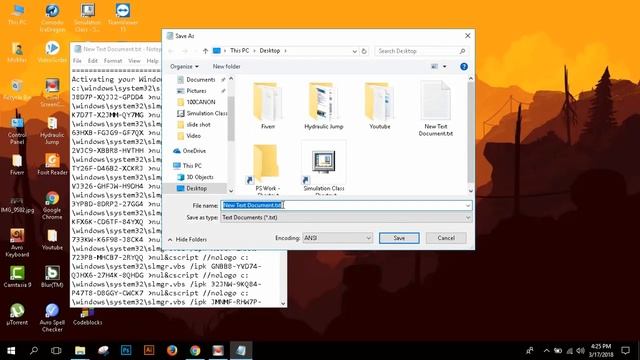This screenshot has height=360, width=640.
Task: Click Cancel in Save As dialog
Action: 446,238
